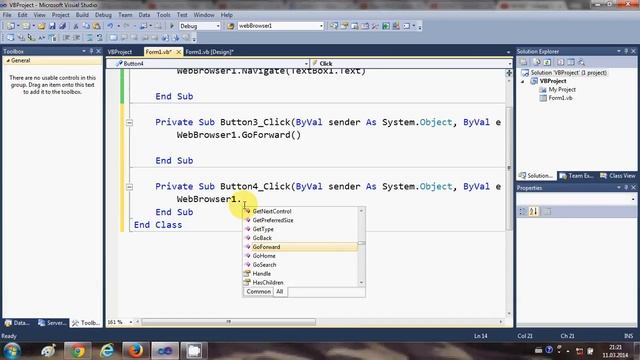Click the Cut scissors icon

point(76,26)
